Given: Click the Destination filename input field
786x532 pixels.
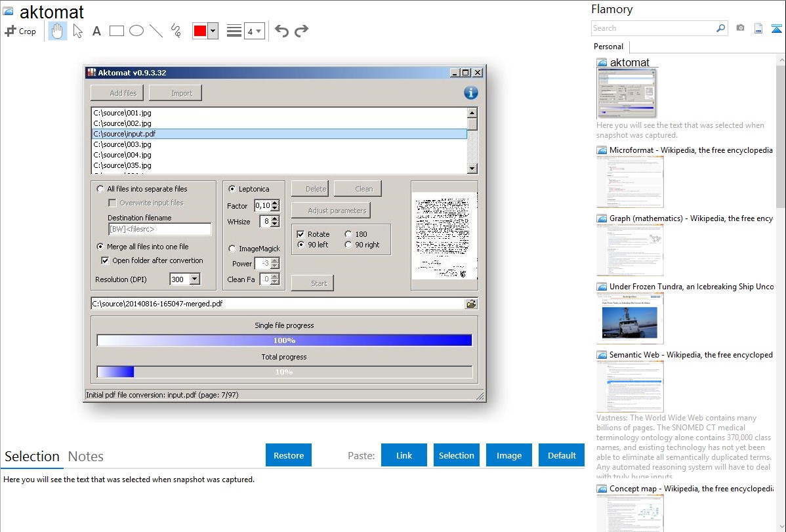Looking at the screenshot, I should coord(160,229).
